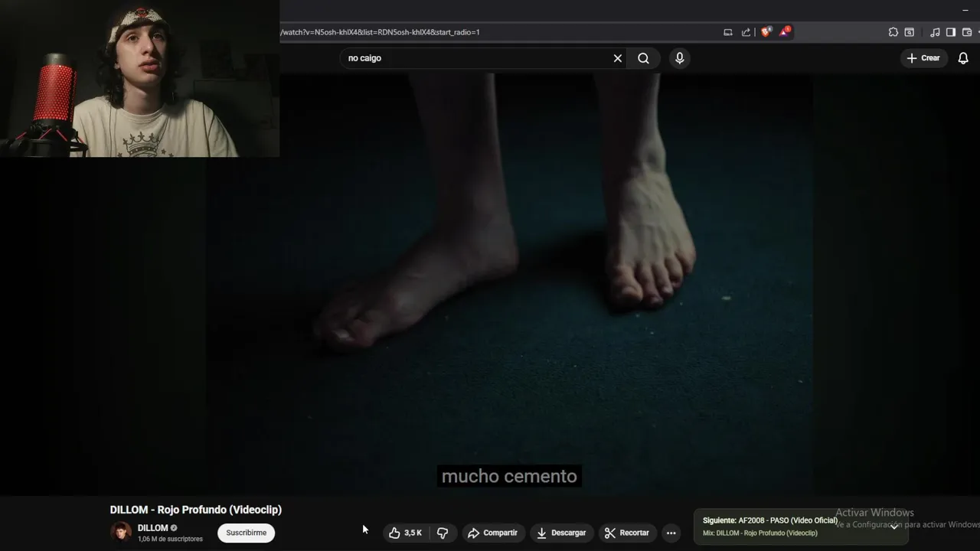This screenshot has width=980, height=551.
Task: Open the extensions puzzle icon
Action: point(893,32)
